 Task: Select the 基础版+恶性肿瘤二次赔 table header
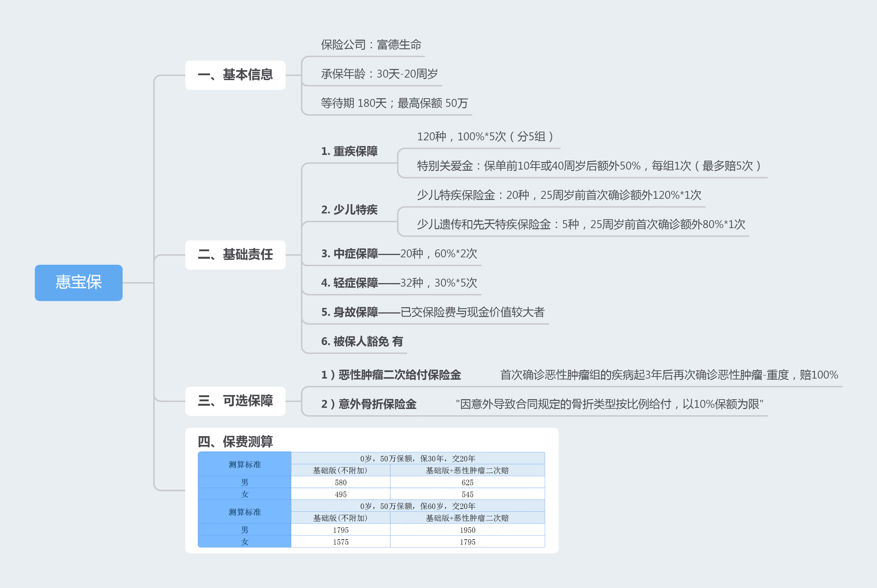[x=467, y=470]
